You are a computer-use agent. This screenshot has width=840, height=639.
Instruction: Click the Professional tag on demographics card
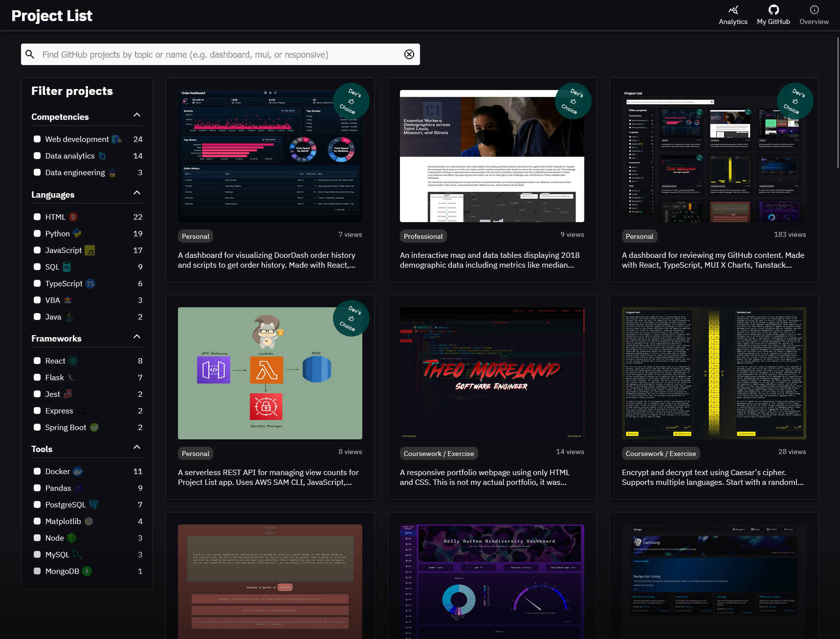(x=423, y=236)
